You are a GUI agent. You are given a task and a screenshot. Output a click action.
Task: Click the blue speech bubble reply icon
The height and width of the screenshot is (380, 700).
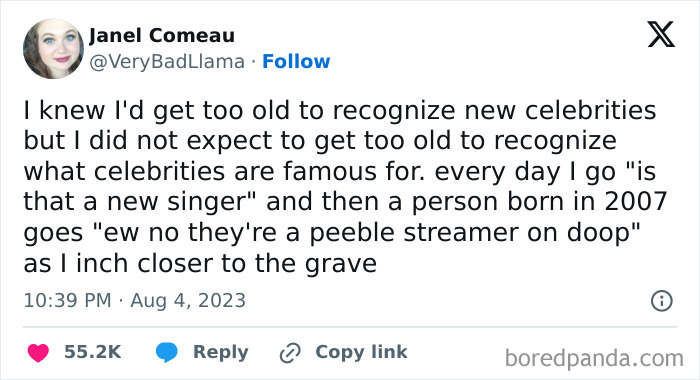coord(167,352)
